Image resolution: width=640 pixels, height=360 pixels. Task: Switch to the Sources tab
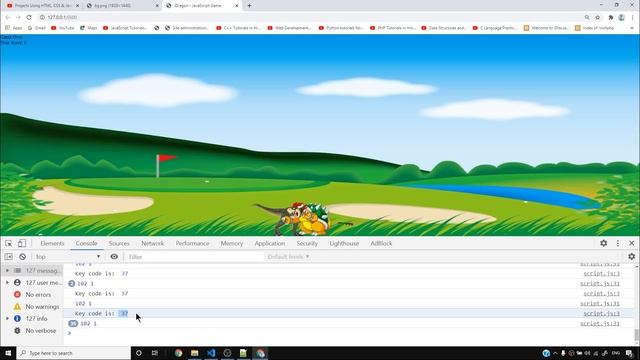[x=119, y=243]
